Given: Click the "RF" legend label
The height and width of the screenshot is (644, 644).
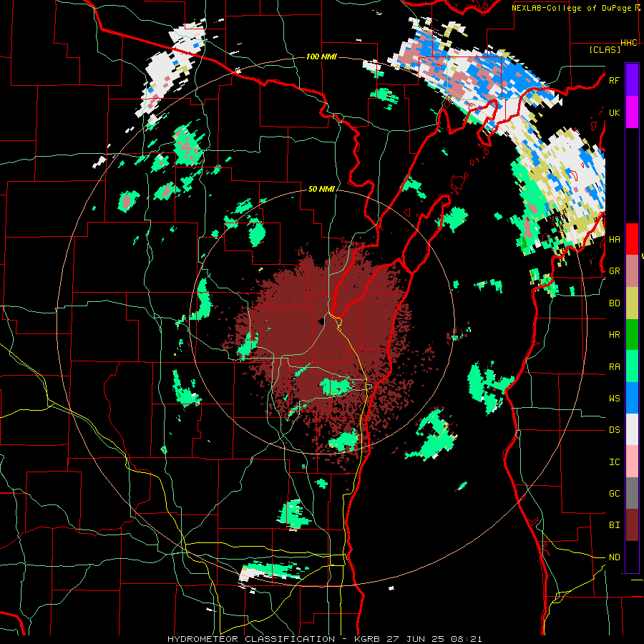Looking at the screenshot, I should tap(614, 80).
